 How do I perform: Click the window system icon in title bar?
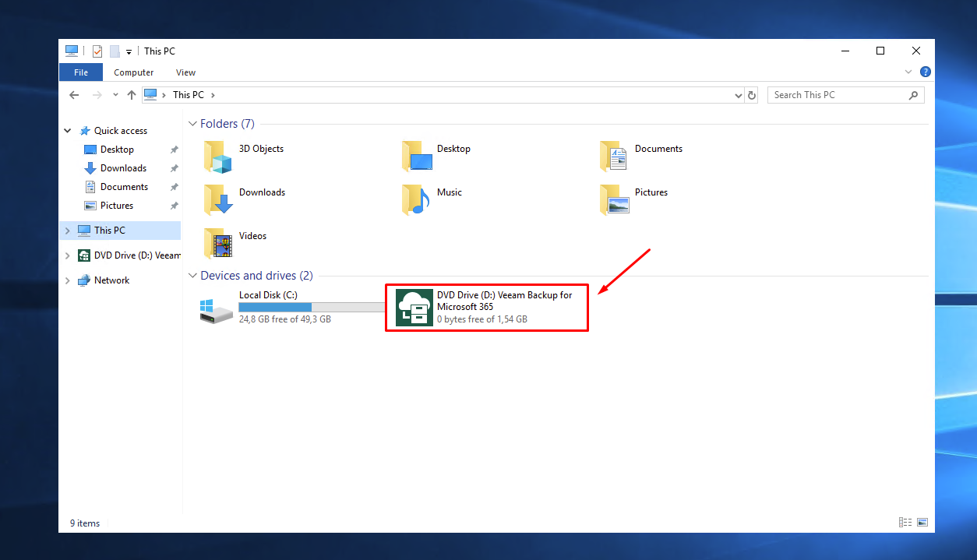(x=72, y=51)
